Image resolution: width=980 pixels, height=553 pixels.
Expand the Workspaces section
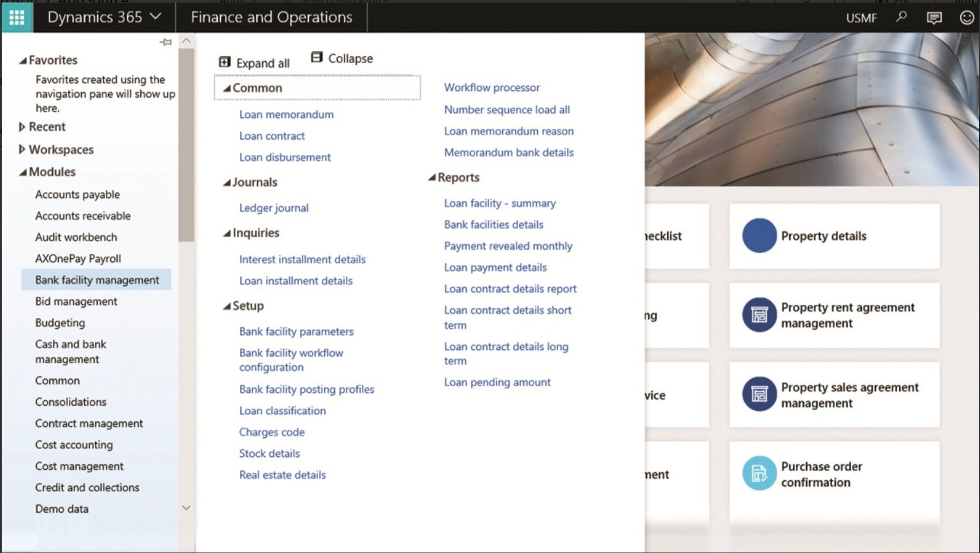(22, 150)
